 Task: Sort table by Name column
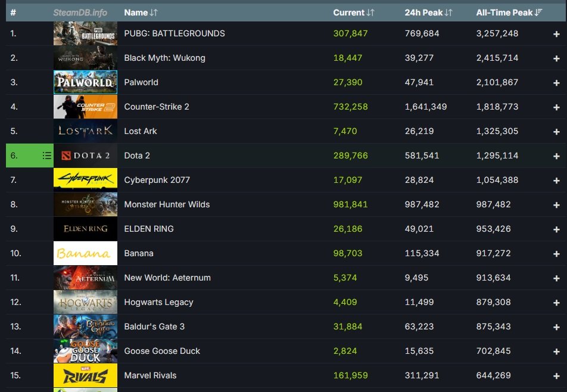click(x=141, y=13)
